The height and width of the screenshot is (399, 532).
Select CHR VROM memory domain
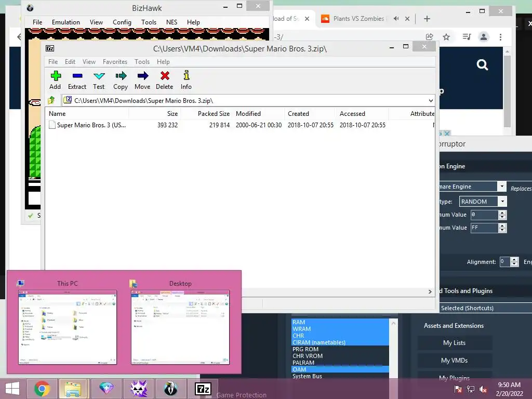click(340, 356)
